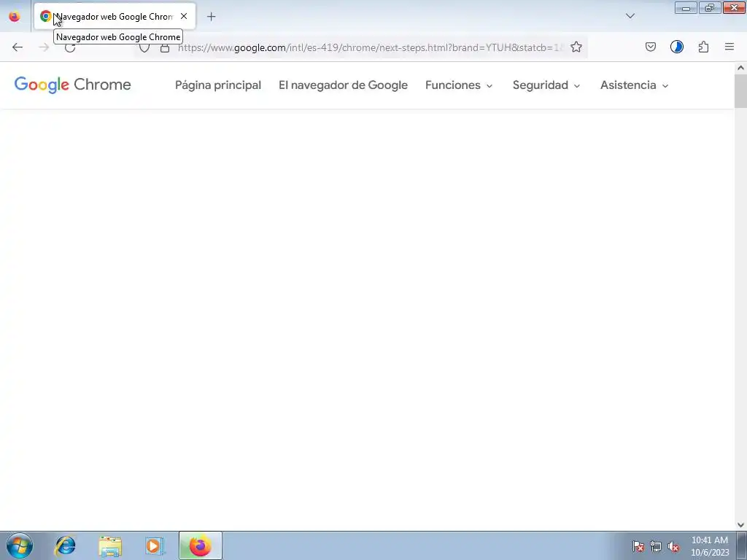Click the Google Chrome logo
747x560 pixels.
[x=72, y=85]
